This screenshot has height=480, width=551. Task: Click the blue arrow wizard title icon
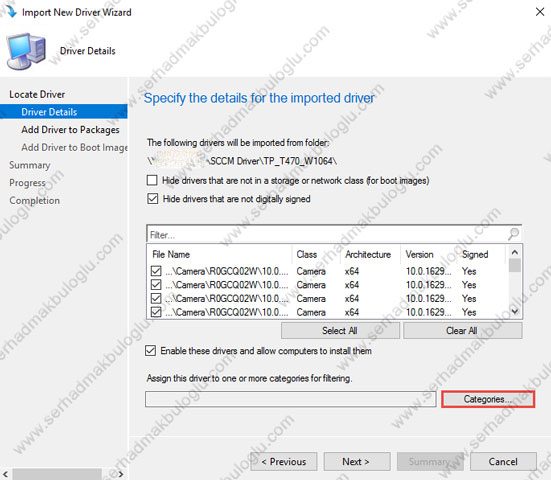click(11, 11)
